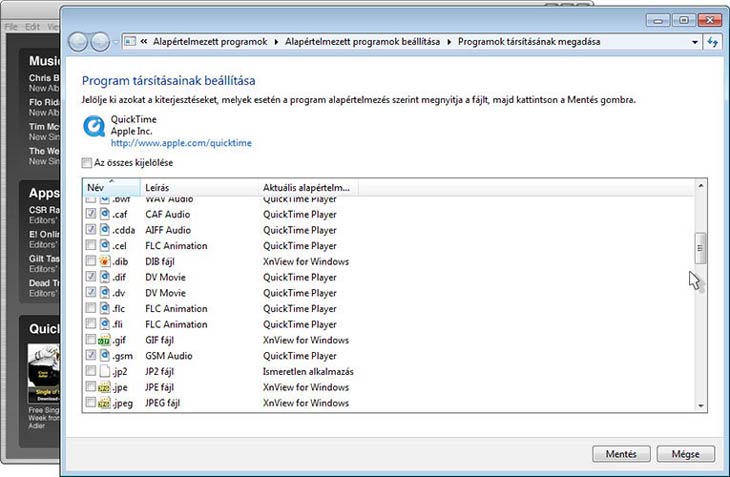This screenshot has width=730, height=477.
Task: Click the .jpe file type icon
Action: 104,387
